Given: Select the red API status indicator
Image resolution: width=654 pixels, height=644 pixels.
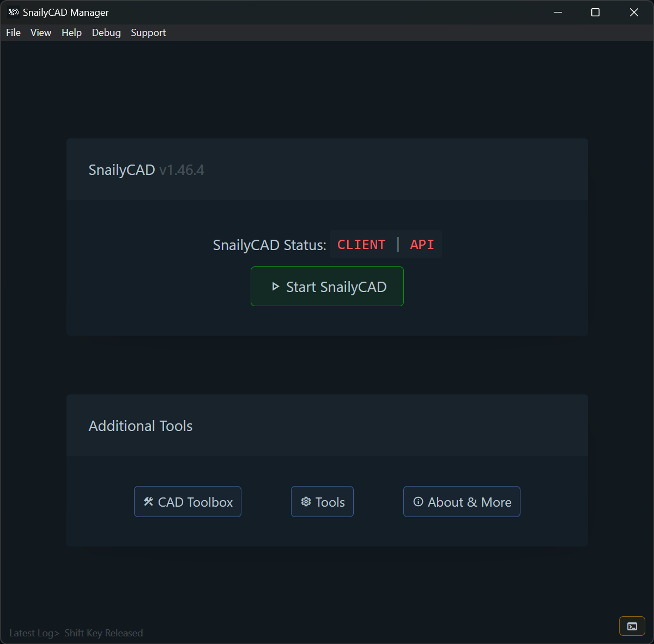Looking at the screenshot, I should (421, 244).
